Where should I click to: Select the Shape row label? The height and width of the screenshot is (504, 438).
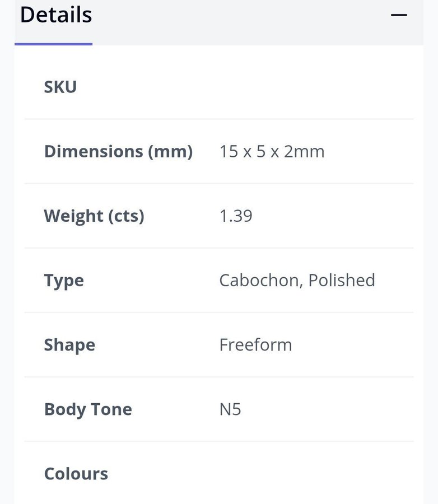coord(69,344)
